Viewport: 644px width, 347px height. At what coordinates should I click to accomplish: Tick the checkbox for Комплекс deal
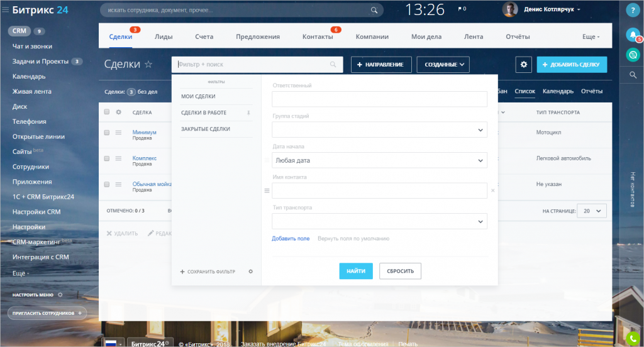pyautogui.click(x=107, y=158)
